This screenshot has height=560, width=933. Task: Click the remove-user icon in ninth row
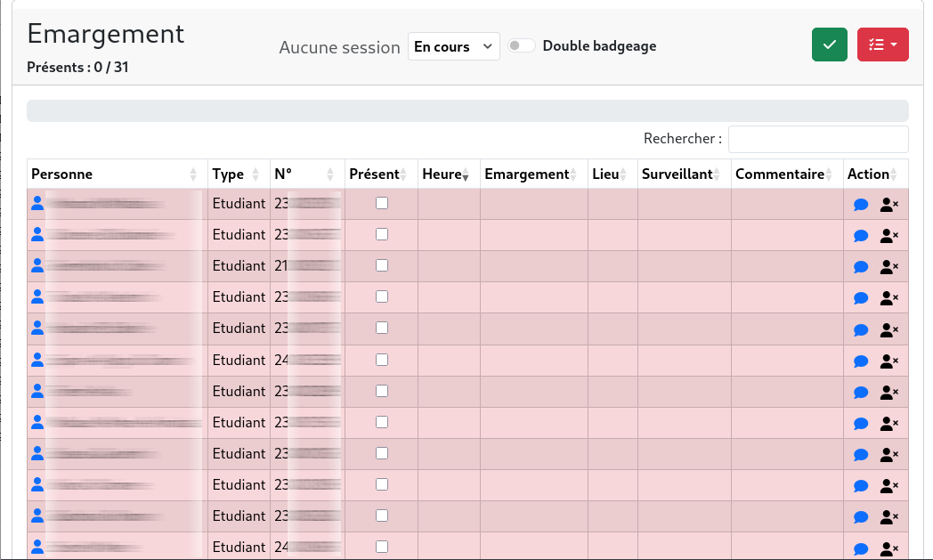click(x=888, y=455)
